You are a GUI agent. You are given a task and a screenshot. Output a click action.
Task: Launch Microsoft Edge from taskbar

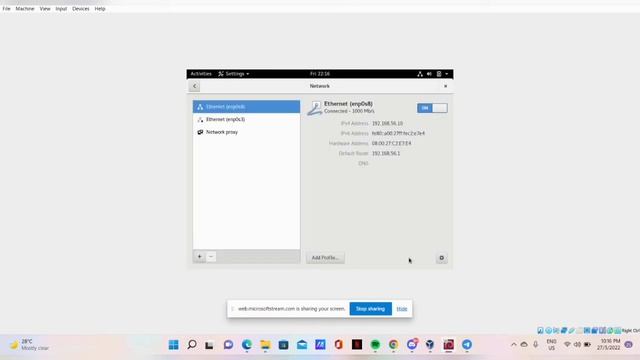[247, 345]
